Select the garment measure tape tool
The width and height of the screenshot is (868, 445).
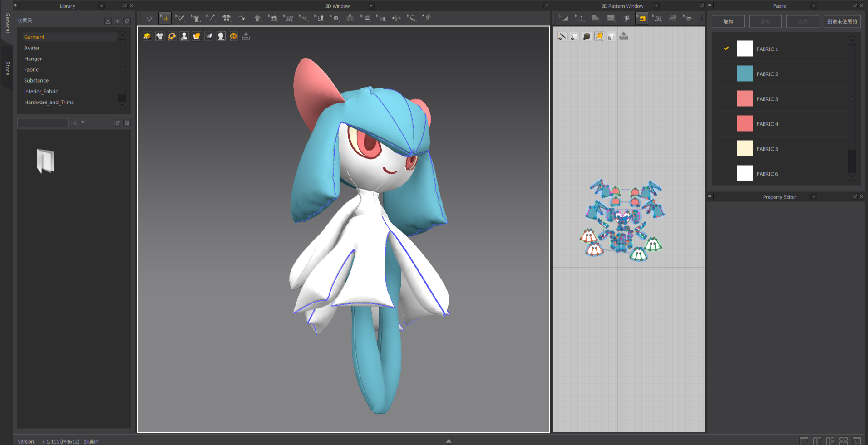(x=412, y=18)
